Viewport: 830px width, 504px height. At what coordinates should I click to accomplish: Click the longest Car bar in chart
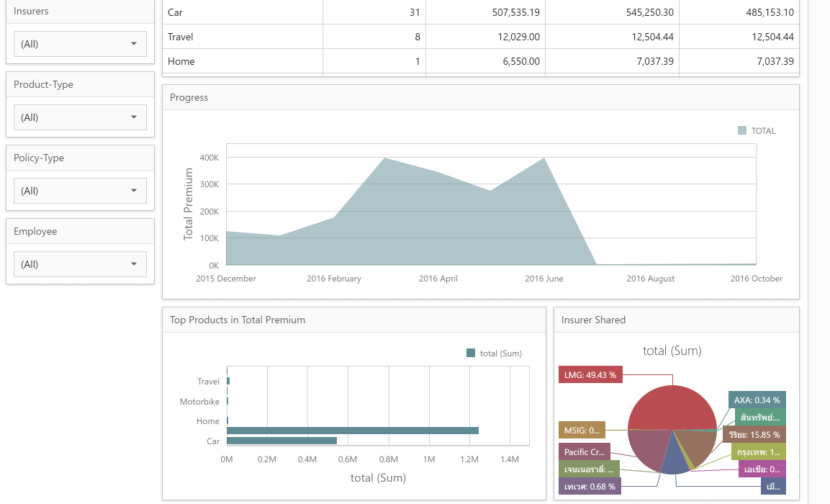coord(353,431)
